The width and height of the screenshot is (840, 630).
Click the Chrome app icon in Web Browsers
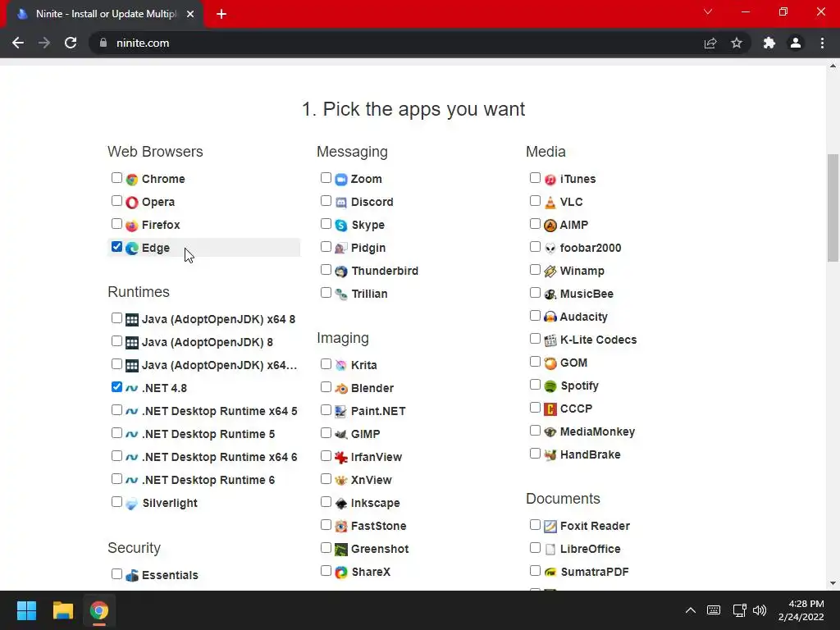coord(132,179)
